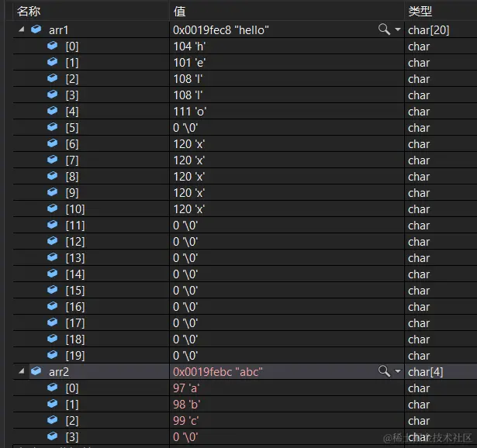Select value 0x0019febc "abc"

click(218, 372)
